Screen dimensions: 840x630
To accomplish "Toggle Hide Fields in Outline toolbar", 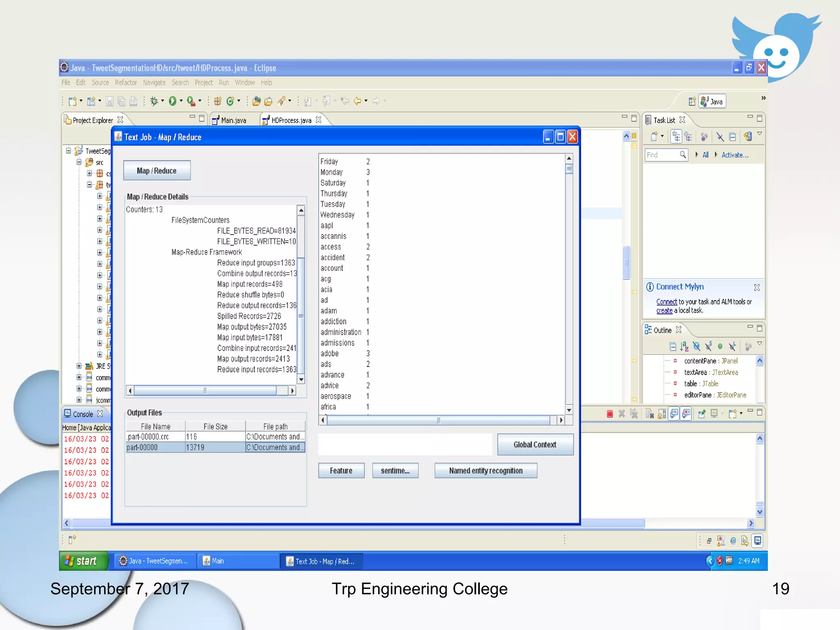I will [696, 347].
